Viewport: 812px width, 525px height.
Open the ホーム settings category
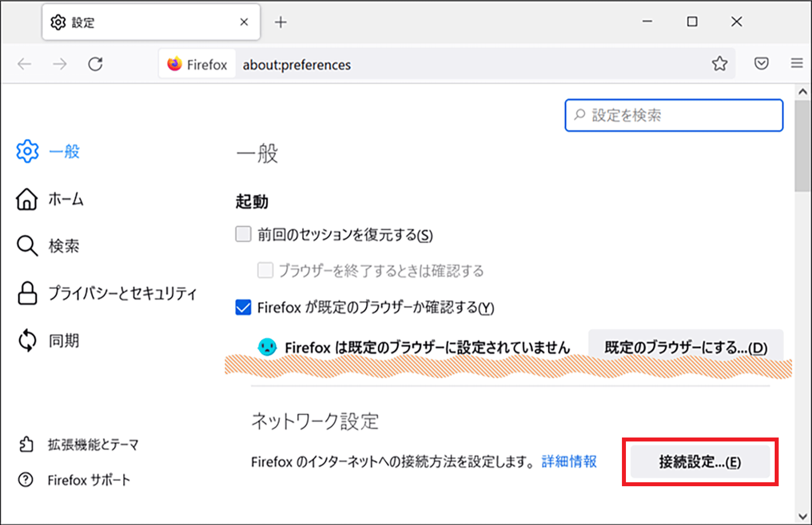coord(50,199)
